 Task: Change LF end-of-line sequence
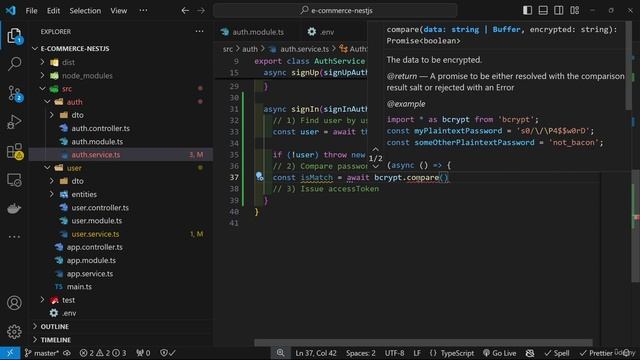point(417,353)
